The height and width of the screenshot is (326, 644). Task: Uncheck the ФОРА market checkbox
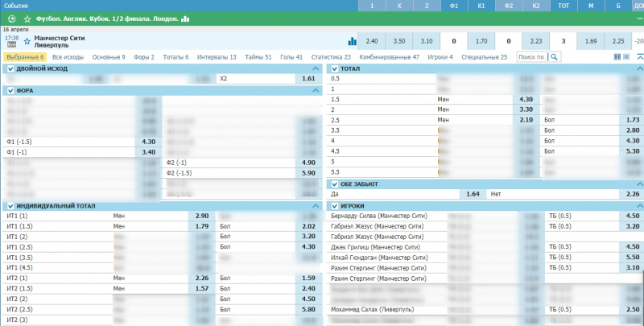click(x=10, y=91)
